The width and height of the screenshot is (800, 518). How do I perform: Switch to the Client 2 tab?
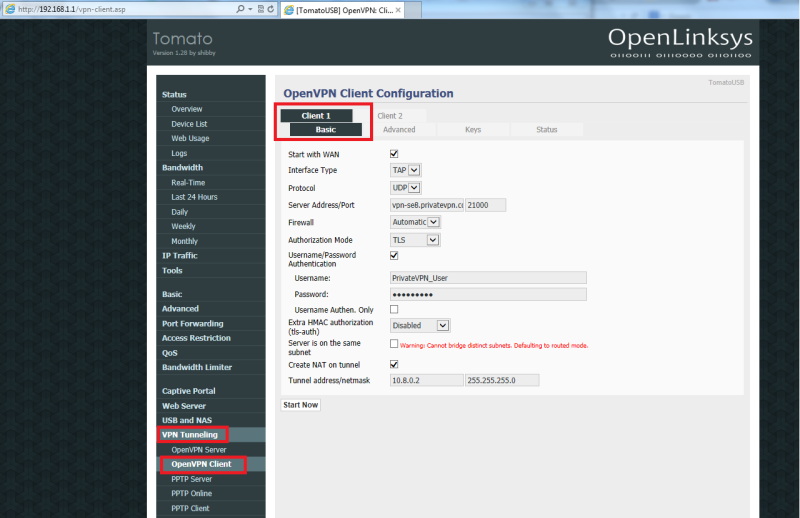(x=390, y=116)
